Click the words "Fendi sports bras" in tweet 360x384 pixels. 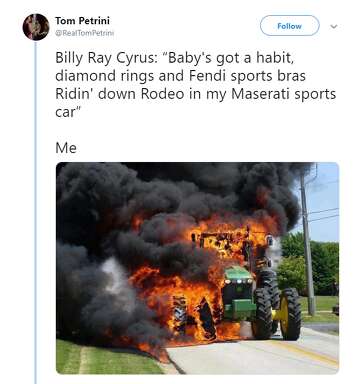pyautogui.click(x=247, y=76)
